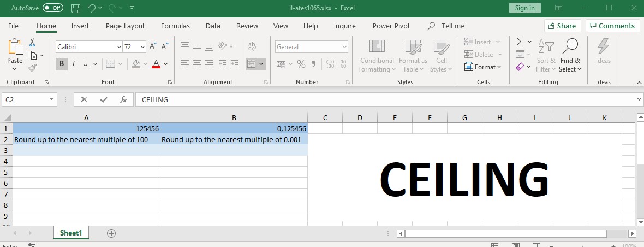The image size is (644, 247).
Task: Apply Percent Style number format
Action: 301,64
